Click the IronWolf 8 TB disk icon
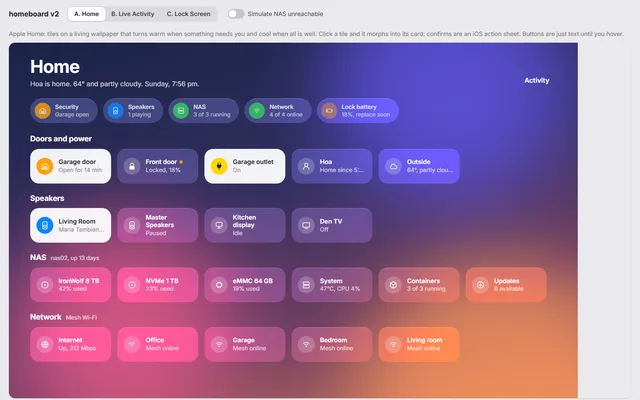640x400 pixels. 45,285
